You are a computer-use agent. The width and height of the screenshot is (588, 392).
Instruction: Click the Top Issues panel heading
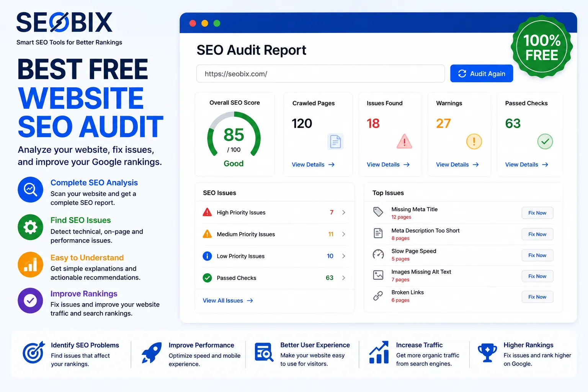click(x=388, y=193)
